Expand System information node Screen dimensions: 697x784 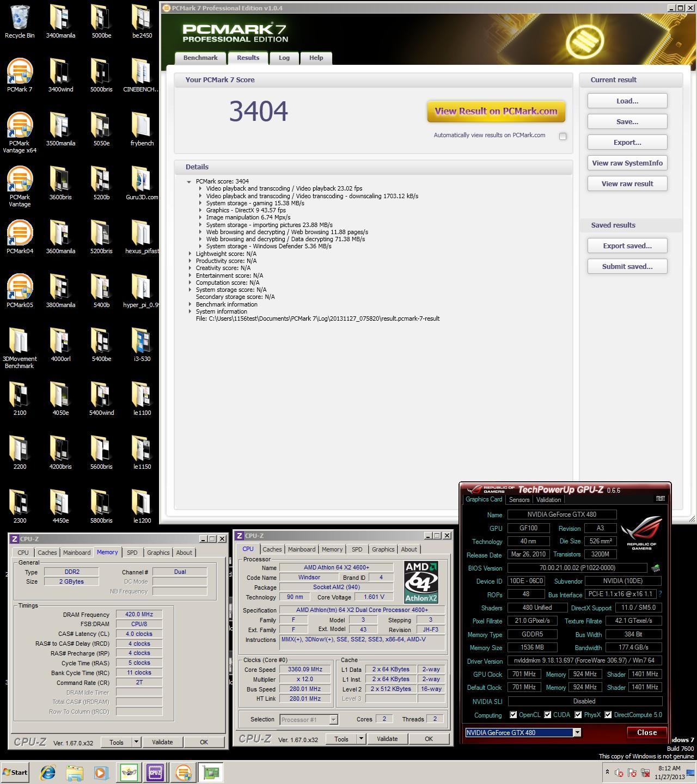click(x=190, y=311)
